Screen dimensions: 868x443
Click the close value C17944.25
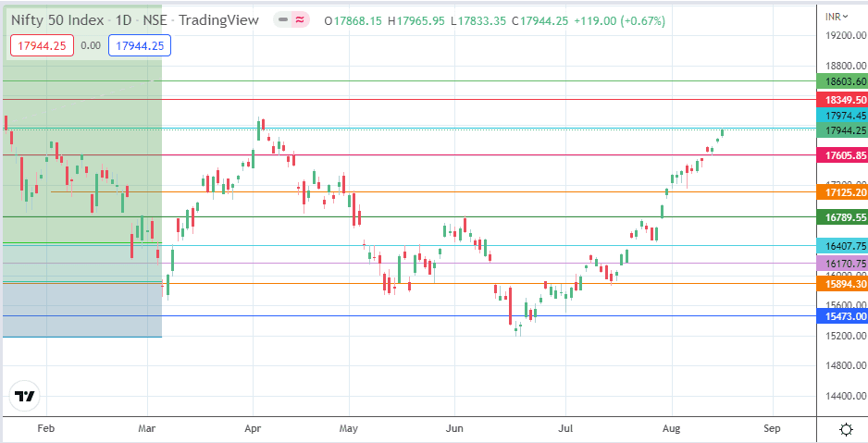(539, 21)
